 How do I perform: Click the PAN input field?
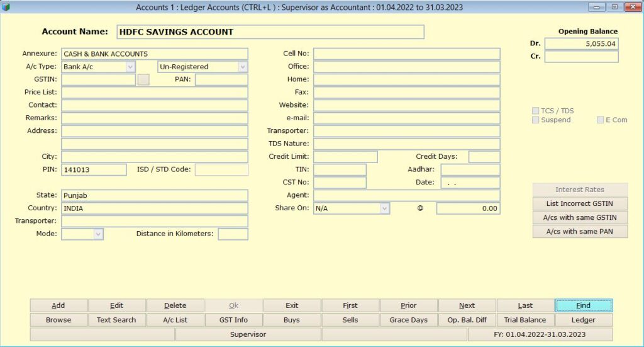click(221, 79)
